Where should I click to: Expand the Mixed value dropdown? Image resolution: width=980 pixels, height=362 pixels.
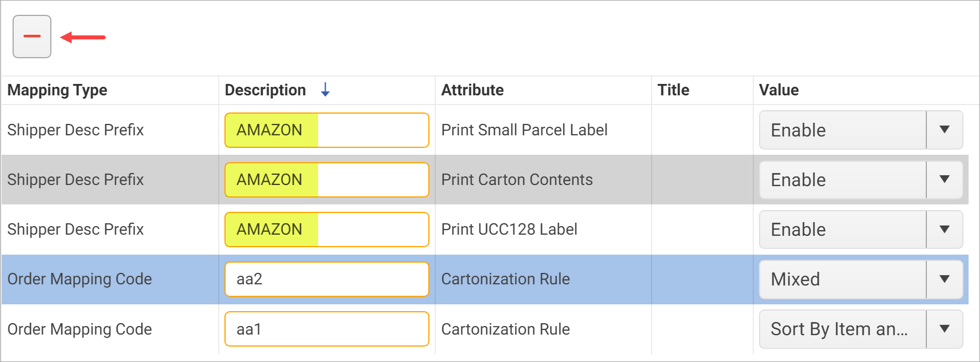(x=943, y=279)
